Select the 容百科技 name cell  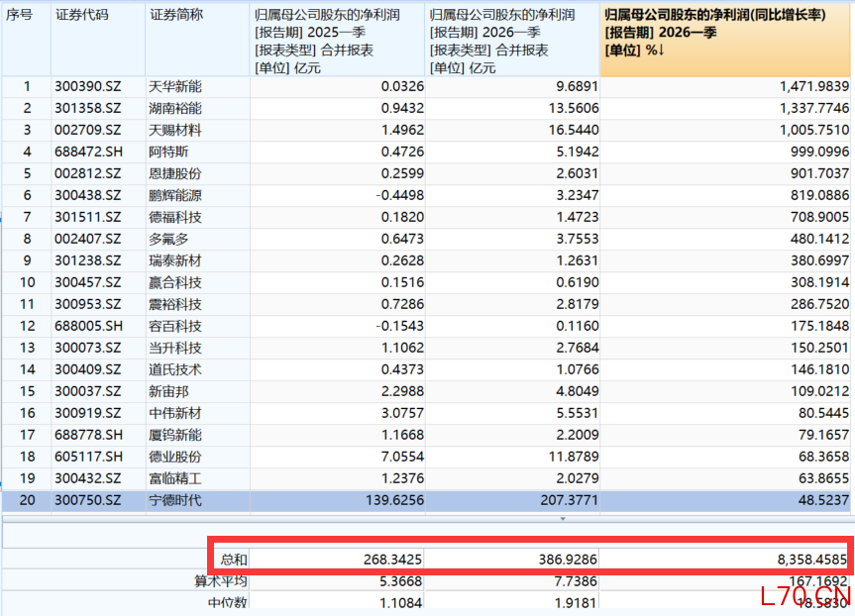tap(175, 327)
